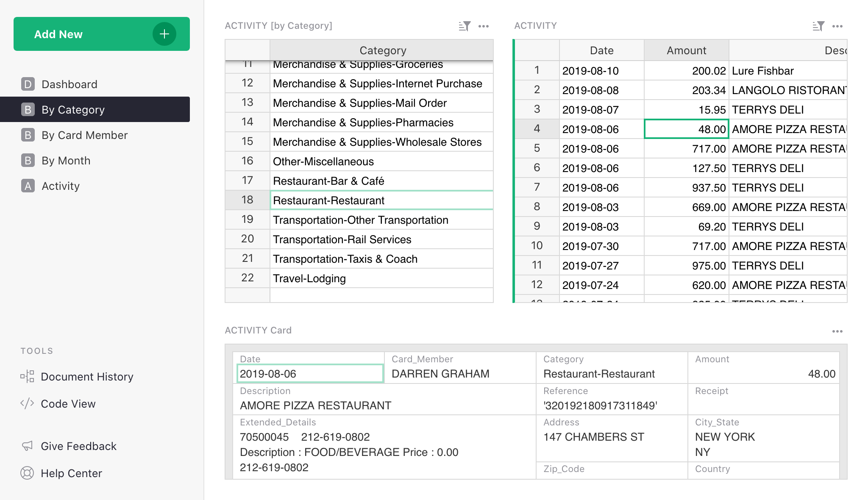Click the Dashboard page icon
This screenshot has height=500, width=868.
28,84
